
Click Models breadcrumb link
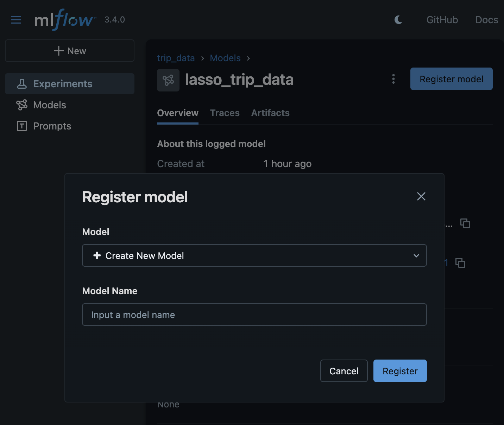225,58
